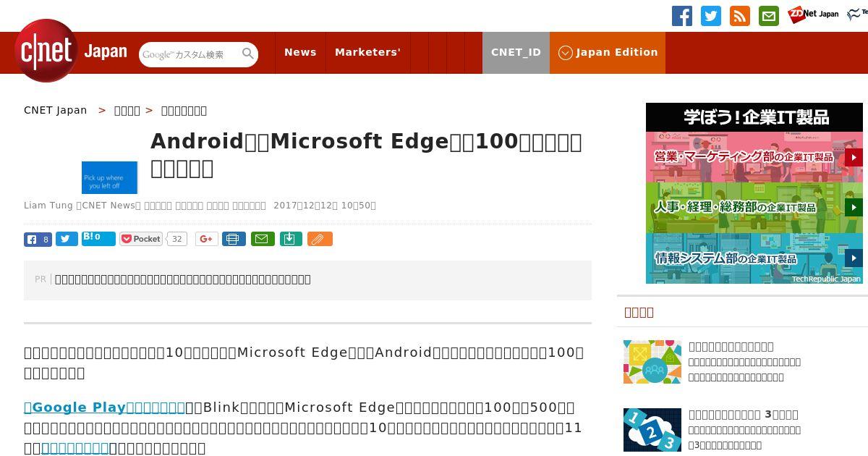Click the CNET Japan breadcrumb link
This screenshot has height=456, width=868.
coord(56,110)
